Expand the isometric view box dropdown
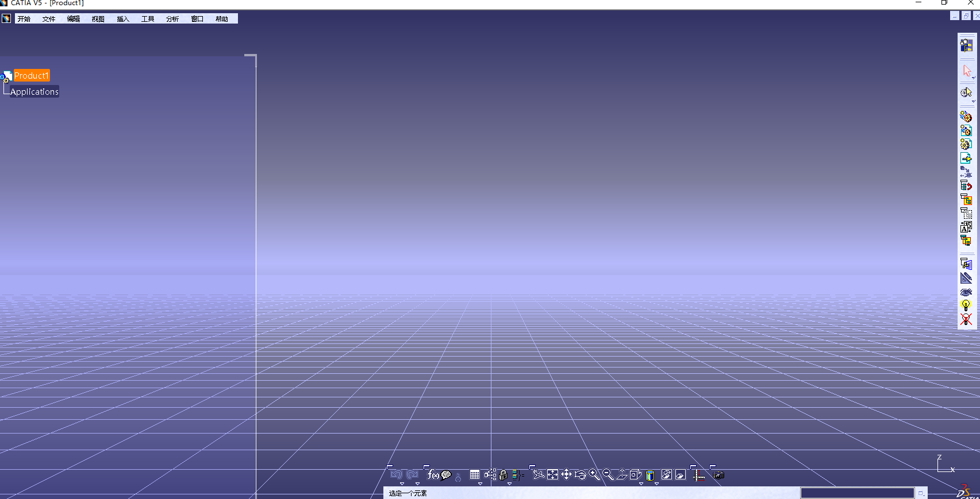Viewport: 980px width, 499px height. 641,483
